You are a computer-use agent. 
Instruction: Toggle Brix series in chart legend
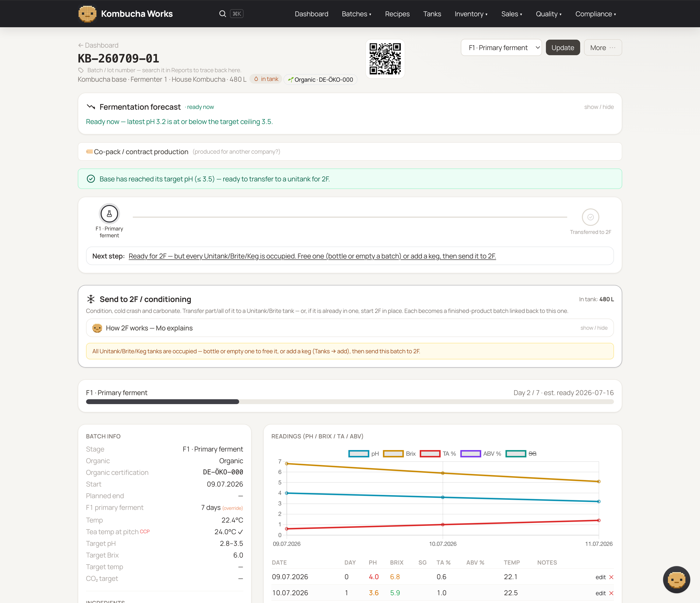point(399,454)
